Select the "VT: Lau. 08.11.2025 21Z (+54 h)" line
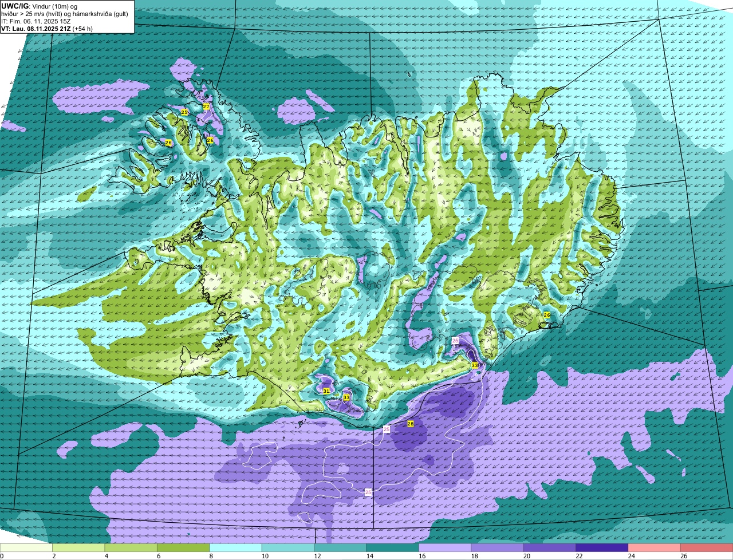This screenshot has height=560, width=733. (47, 29)
